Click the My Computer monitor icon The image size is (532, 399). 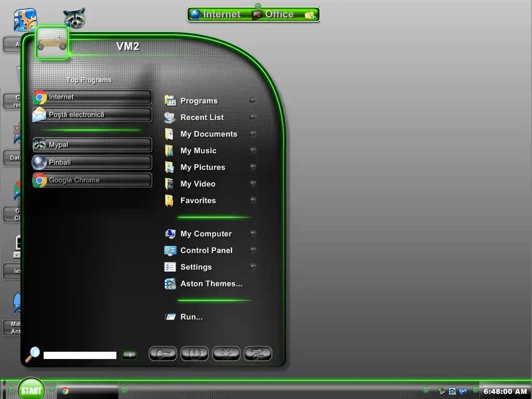click(x=170, y=234)
